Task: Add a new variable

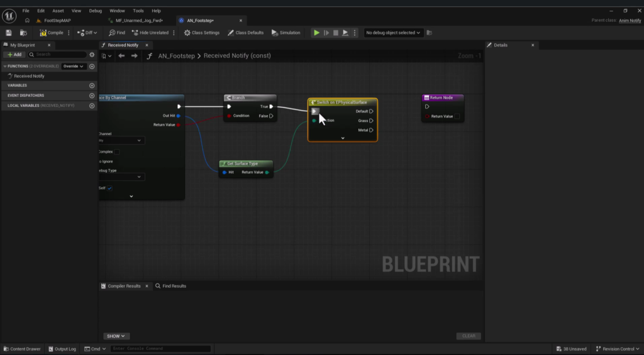Action: 92,85
